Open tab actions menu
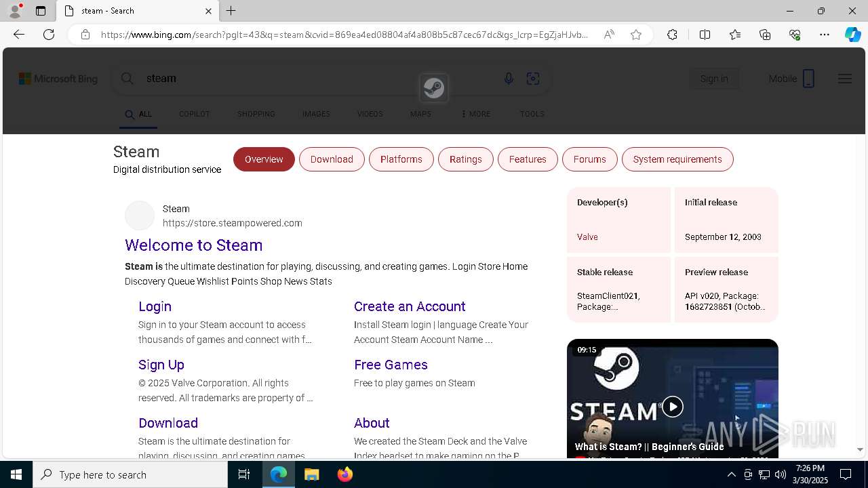The height and width of the screenshot is (488, 868). click(x=41, y=11)
